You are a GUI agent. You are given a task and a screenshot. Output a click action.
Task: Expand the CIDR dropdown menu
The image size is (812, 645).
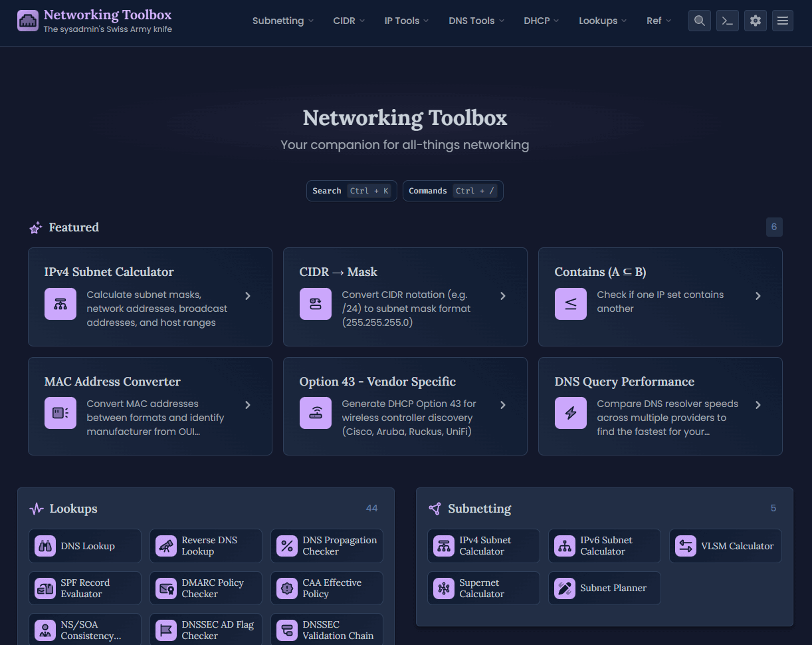349,21
